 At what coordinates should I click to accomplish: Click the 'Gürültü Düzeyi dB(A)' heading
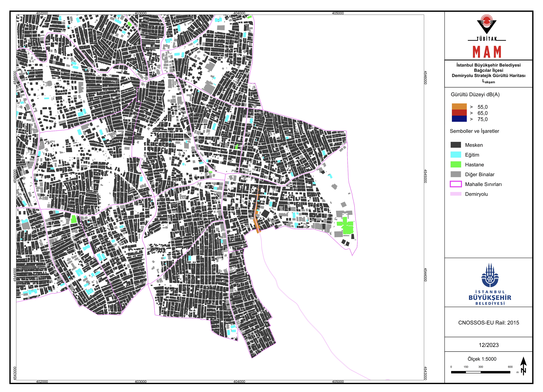pyautogui.click(x=475, y=95)
